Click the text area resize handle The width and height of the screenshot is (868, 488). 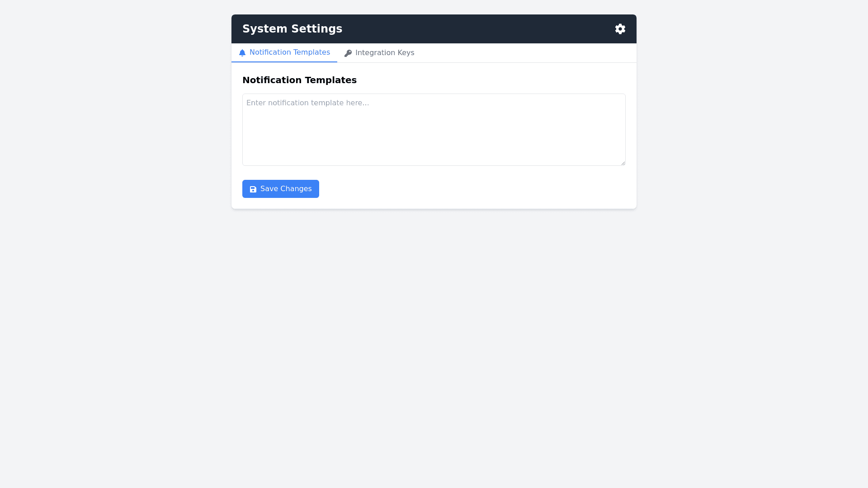[x=623, y=163]
